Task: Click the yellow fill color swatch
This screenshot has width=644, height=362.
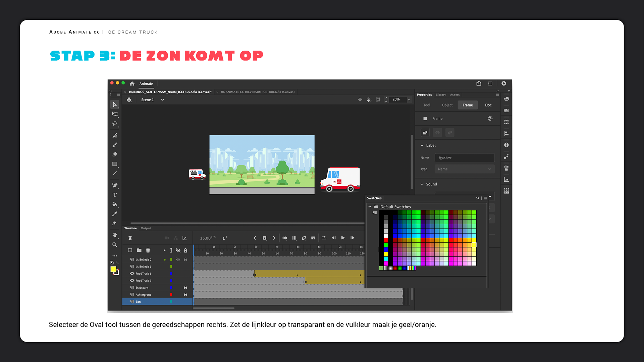Action: point(113,269)
